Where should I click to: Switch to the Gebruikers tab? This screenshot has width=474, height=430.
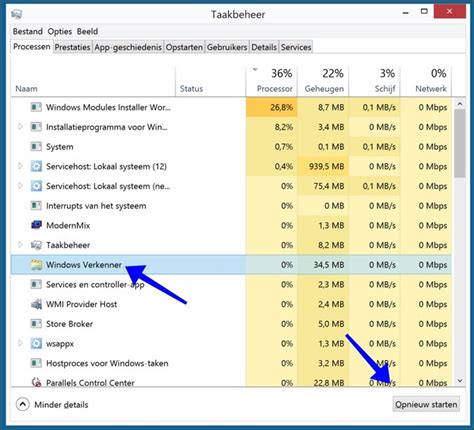tap(227, 47)
